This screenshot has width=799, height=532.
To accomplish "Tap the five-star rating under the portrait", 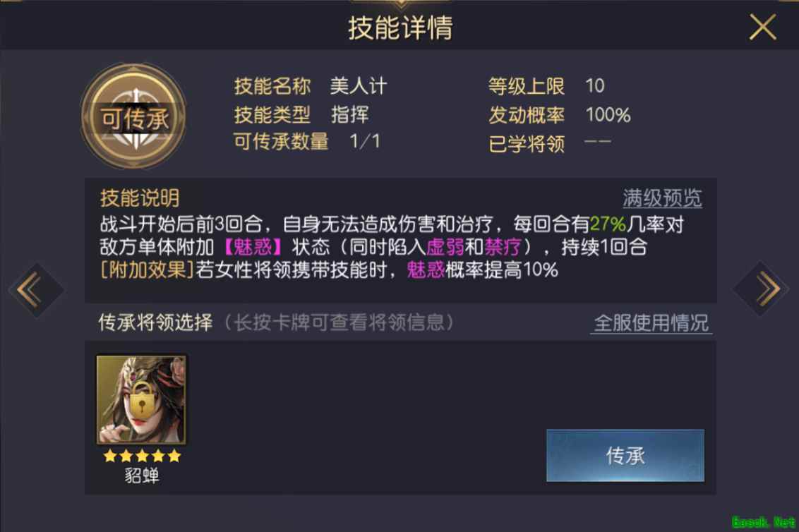I will [x=142, y=456].
